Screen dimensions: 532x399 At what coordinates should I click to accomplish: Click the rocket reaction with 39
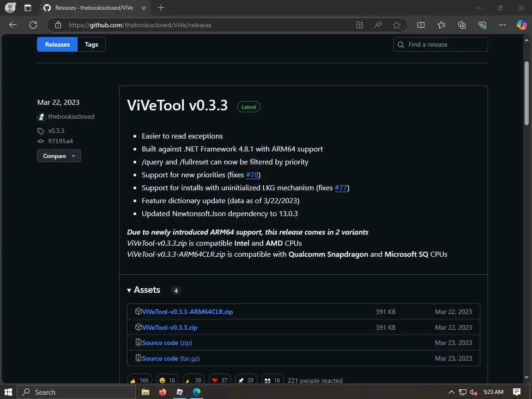click(246, 380)
